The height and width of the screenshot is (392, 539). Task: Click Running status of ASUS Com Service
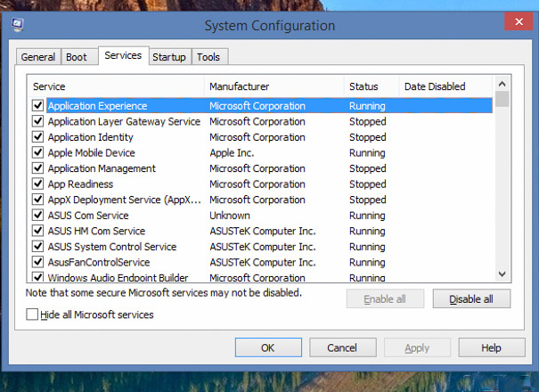point(367,216)
